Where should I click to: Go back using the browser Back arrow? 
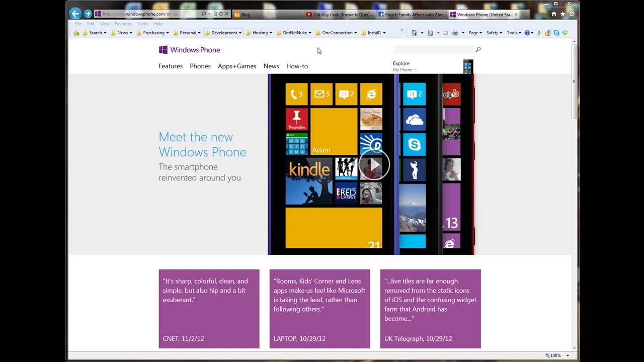coord(75,14)
